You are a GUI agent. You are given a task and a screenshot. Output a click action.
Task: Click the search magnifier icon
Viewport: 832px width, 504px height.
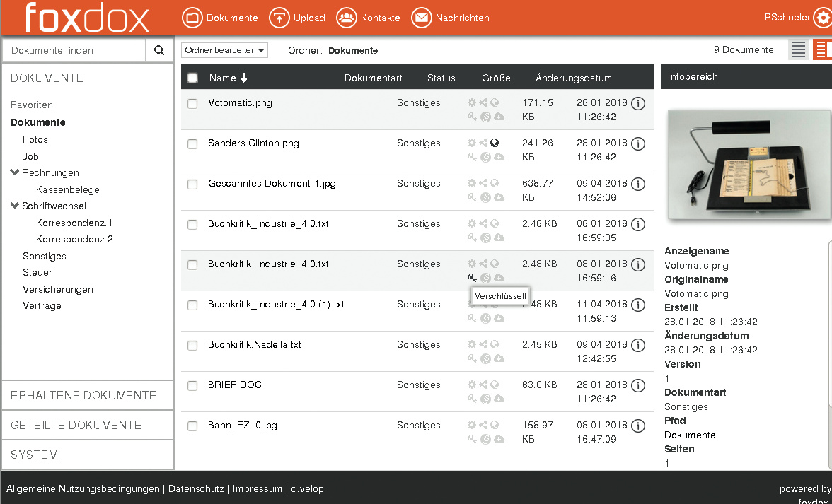(x=159, y=50)
